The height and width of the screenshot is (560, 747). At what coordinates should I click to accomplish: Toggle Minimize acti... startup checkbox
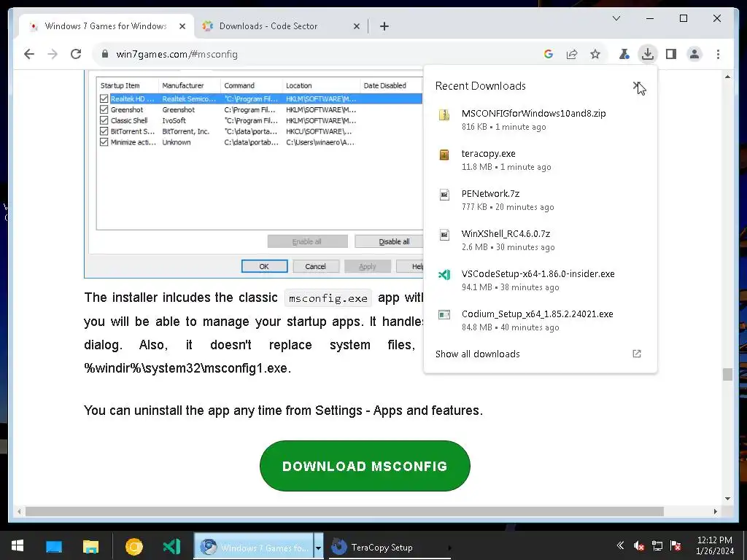104,142
